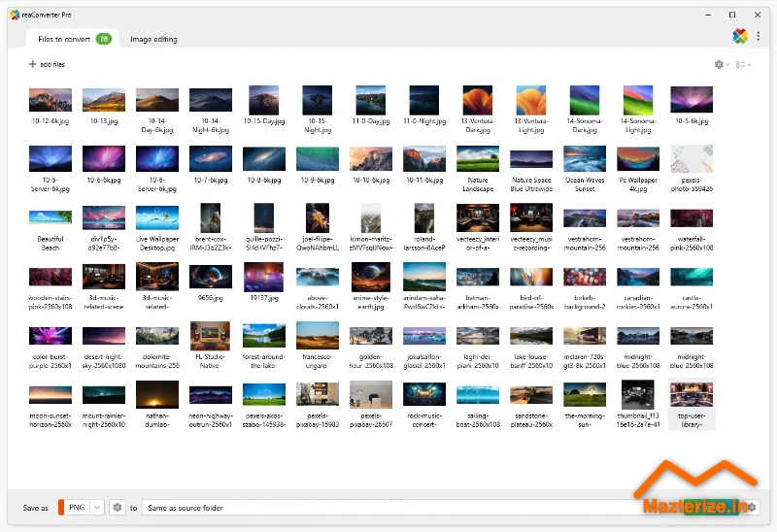Select the 10-13.jpg thumbnail
Image resolution: width=777 pixels, height=532 pixels.
pos(104,101)
